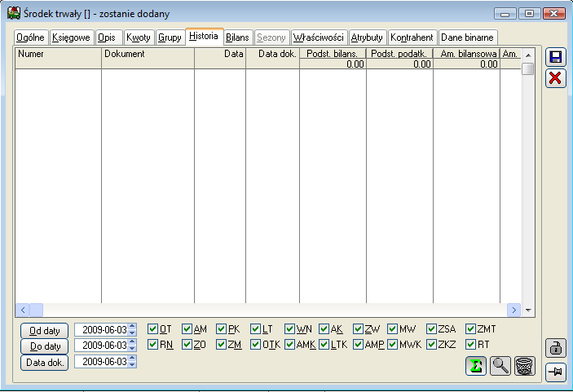Uncheck the OT checkbox
Image resolution: width=573 pixels, height=392 pixels.
152,329
